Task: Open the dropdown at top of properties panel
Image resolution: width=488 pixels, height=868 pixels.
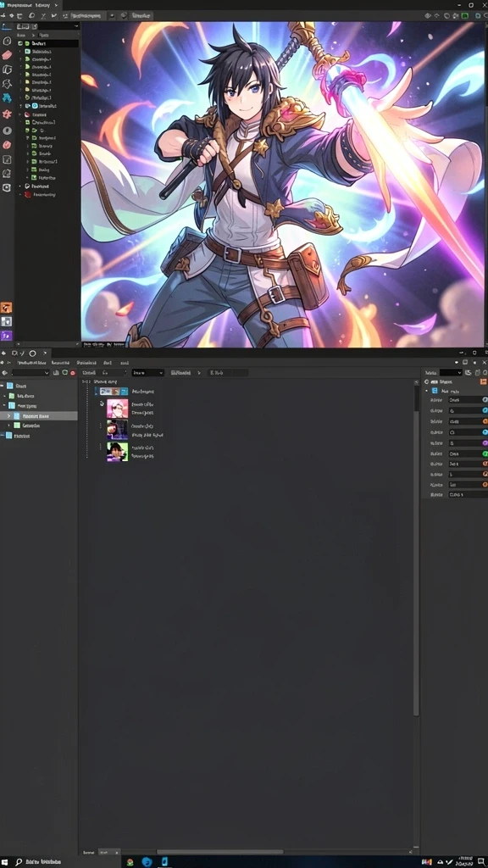Action: 451,373
